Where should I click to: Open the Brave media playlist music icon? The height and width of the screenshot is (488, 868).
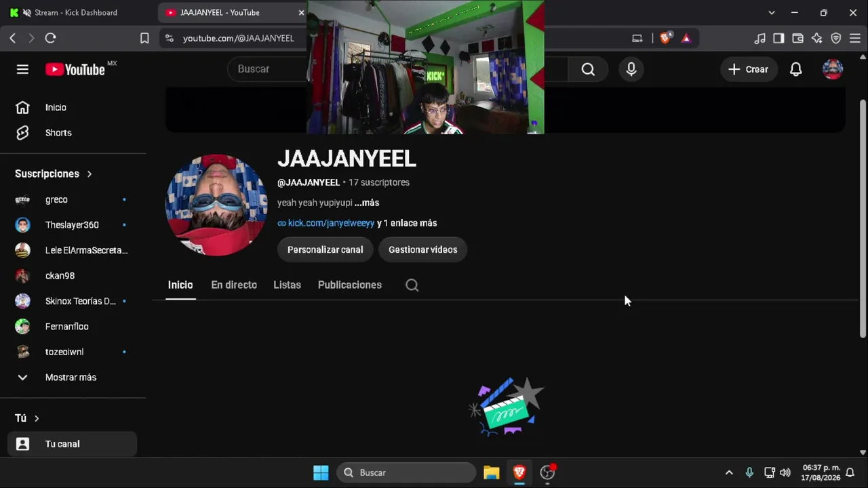pos(760,39)
